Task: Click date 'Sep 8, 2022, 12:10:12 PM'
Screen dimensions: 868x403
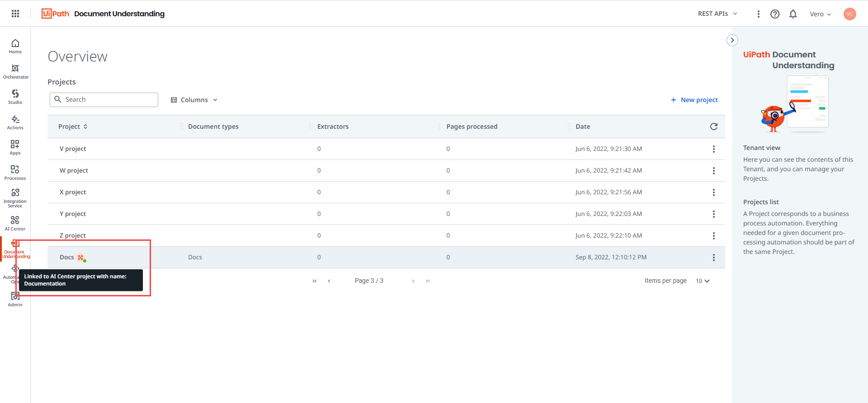Action: pyautogui.click(x=611, y=257)
